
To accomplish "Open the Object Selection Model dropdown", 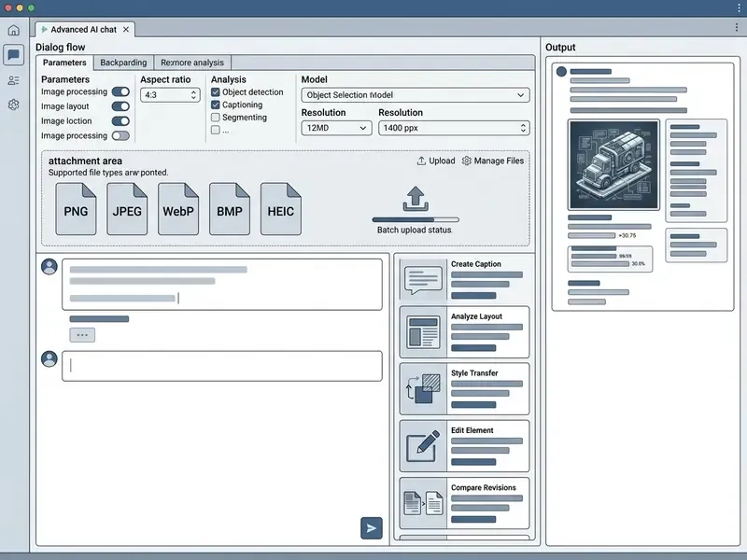I will (x=416, y=95).
